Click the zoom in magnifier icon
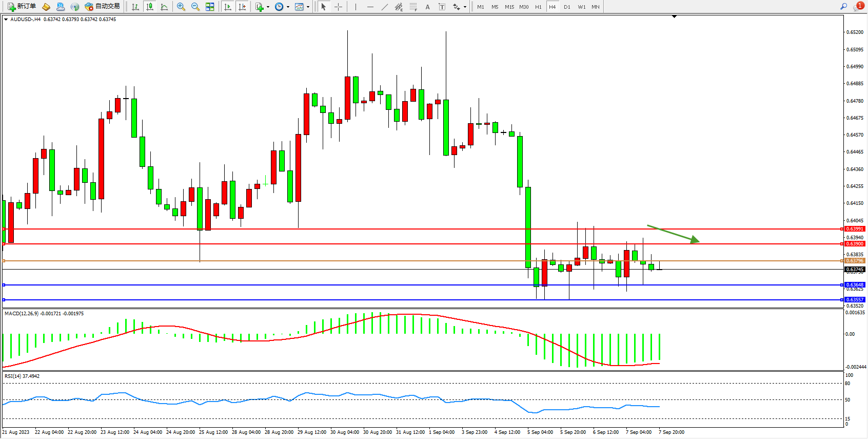This screenshot has height=439, width=868. click(x=181, y=7)
